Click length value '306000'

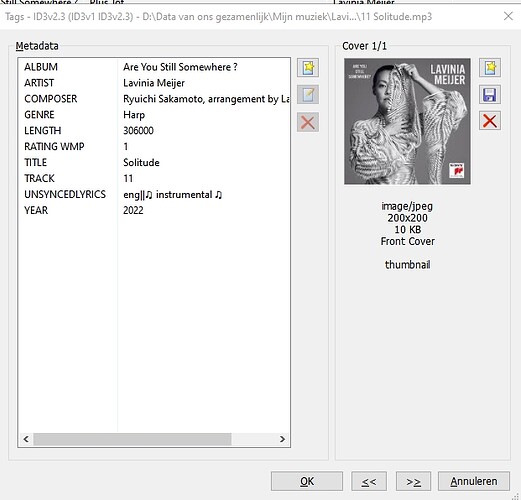pos(138,131)
